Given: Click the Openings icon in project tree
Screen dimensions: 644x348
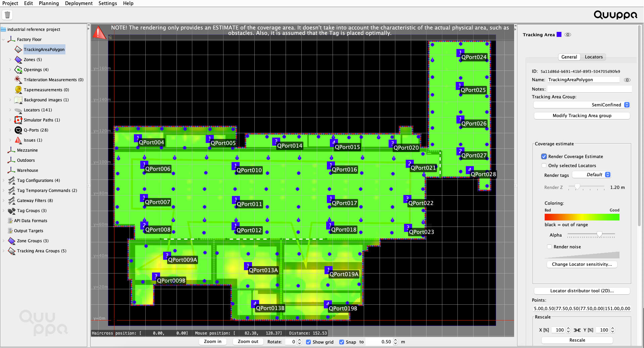Looking at the screenshot, I should [18, 69].
